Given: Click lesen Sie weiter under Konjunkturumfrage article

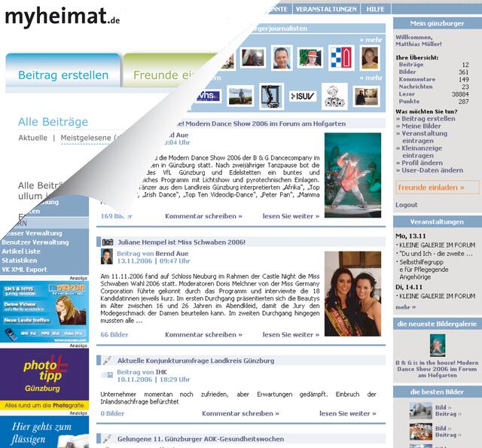Looking at the screenshot, I should (348, 413).
